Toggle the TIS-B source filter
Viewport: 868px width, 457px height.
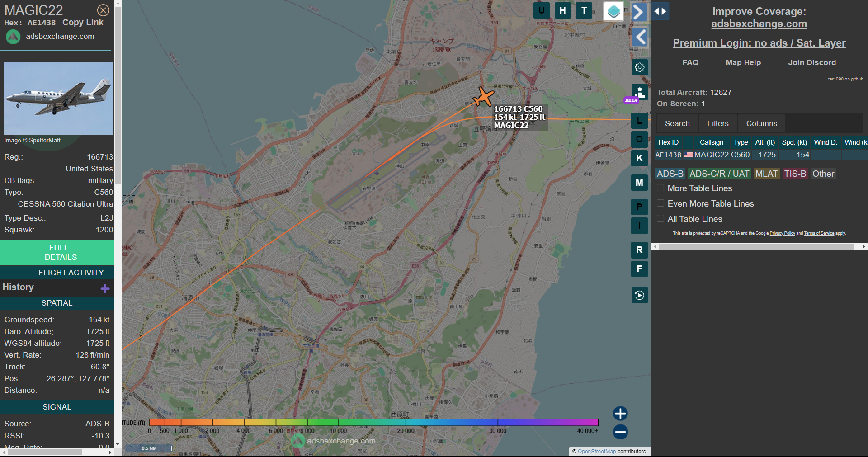(795, 174)
